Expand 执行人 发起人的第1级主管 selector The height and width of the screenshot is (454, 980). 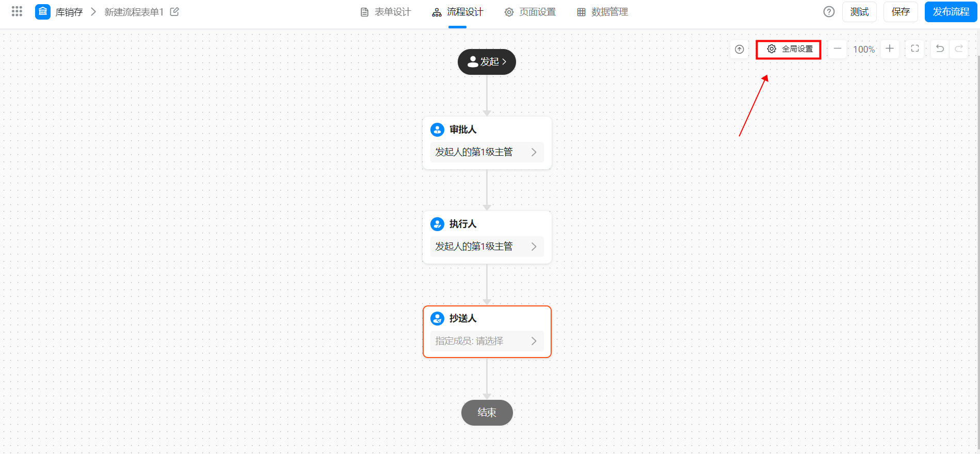pos(487,247)
